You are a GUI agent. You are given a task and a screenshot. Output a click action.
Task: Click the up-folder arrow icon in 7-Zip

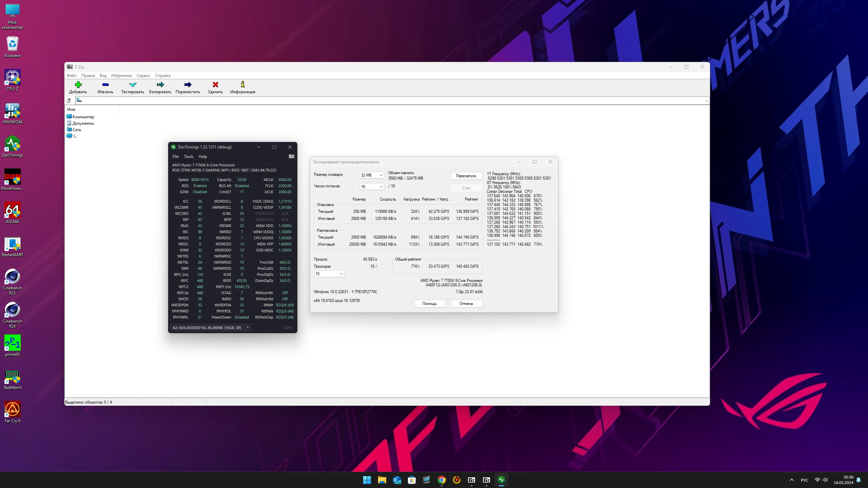pyautogui.click(x=69, y=101)
